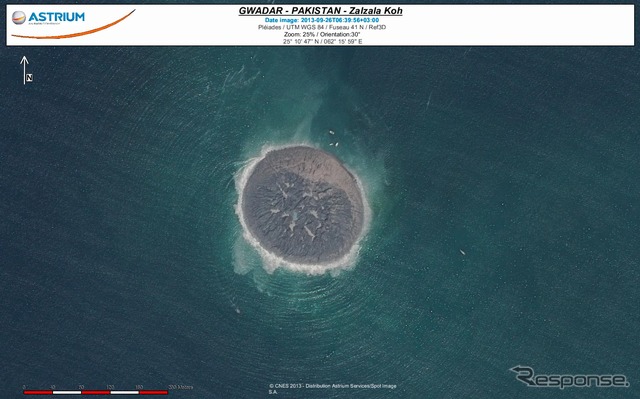640x399 pixels.
Task: Click the north arrow compass indicator
Action: pyautogui.click(x=24, y=70)
